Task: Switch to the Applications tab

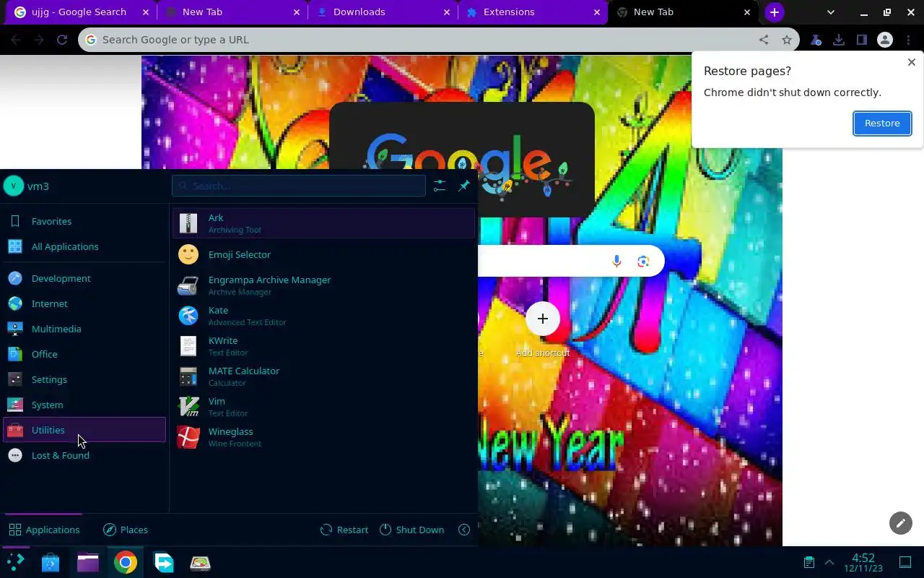Action: pos(44,530)
